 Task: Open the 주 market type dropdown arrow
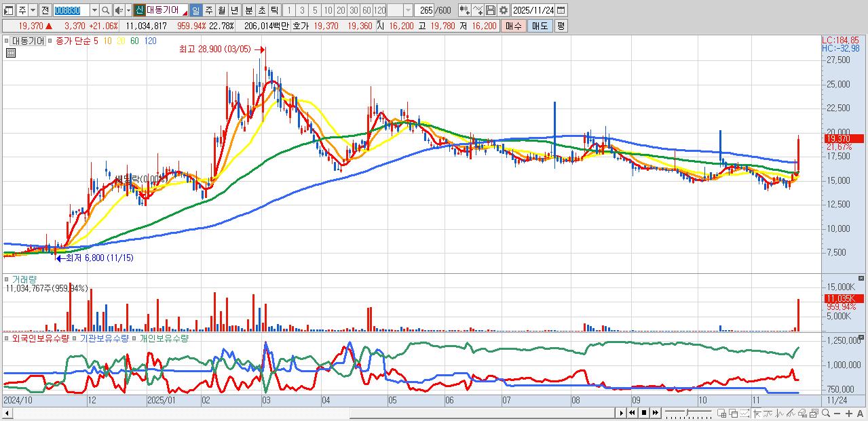pyautogui.click(x=33, y=11)
